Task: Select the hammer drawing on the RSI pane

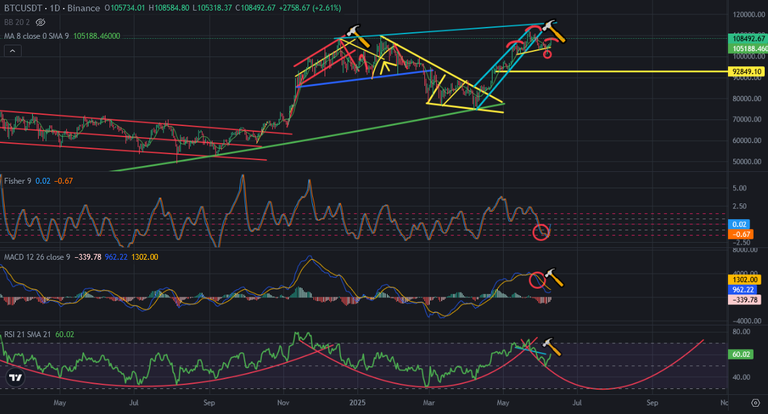Action: point(551,346)
